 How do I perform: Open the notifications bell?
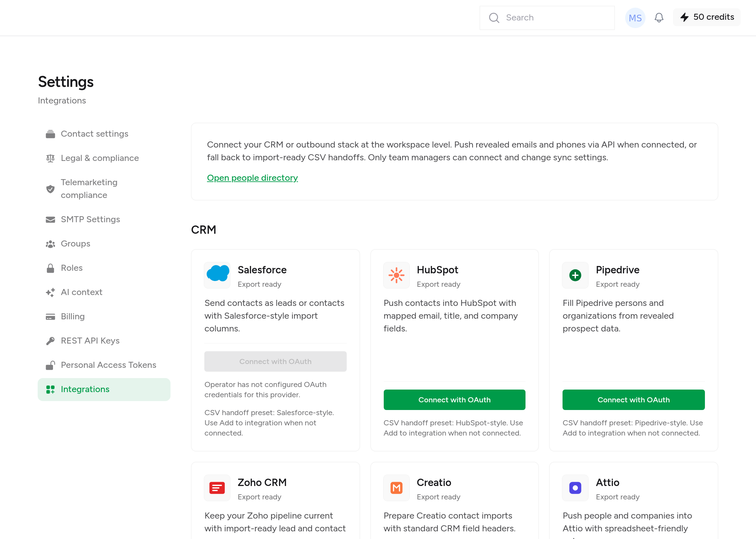point(659,18)
